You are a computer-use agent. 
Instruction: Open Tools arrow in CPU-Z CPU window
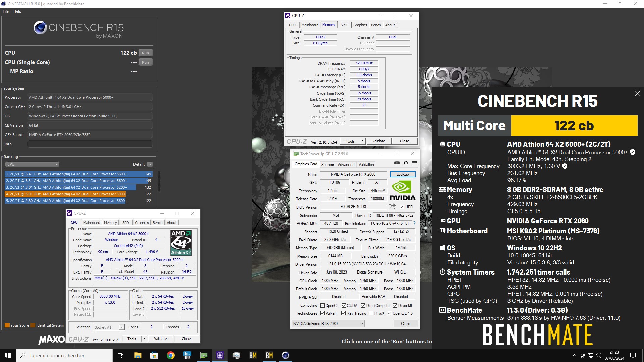pos(144,339)
